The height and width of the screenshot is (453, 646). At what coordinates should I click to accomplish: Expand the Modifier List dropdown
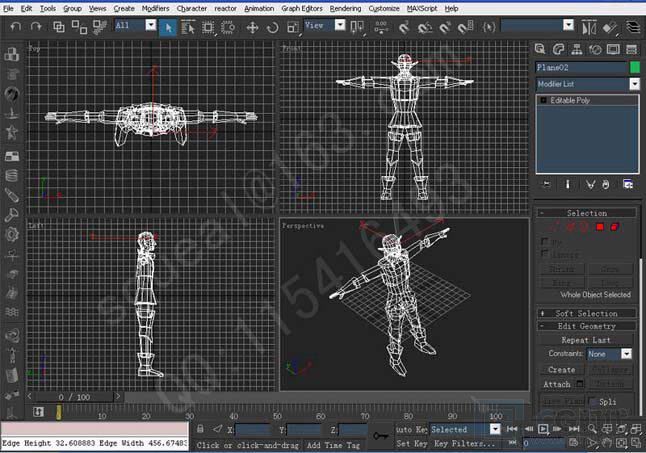click(x=634, y=84)
